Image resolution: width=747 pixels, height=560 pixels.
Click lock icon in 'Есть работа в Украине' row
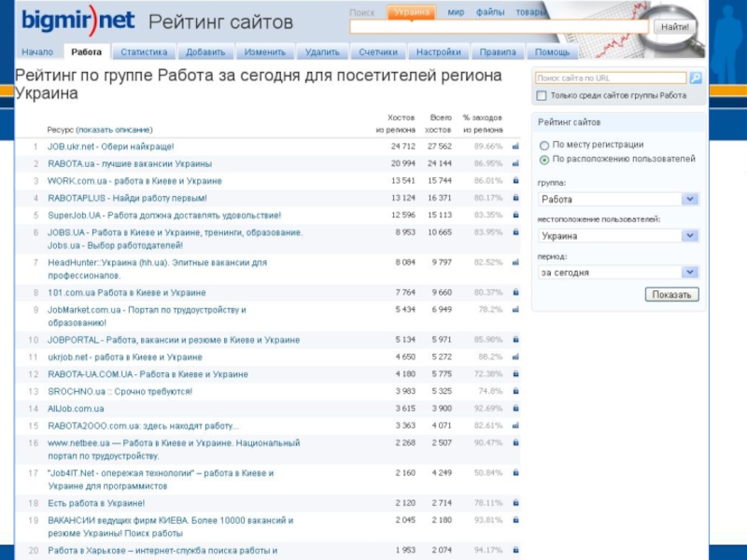(515, 503)
